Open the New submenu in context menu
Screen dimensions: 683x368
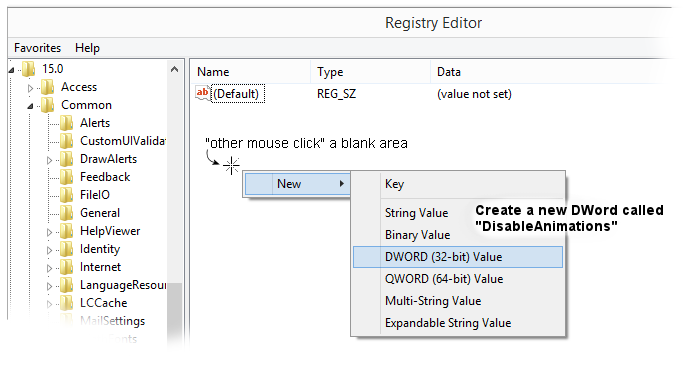pyautogui.click(x=298, y=184)
